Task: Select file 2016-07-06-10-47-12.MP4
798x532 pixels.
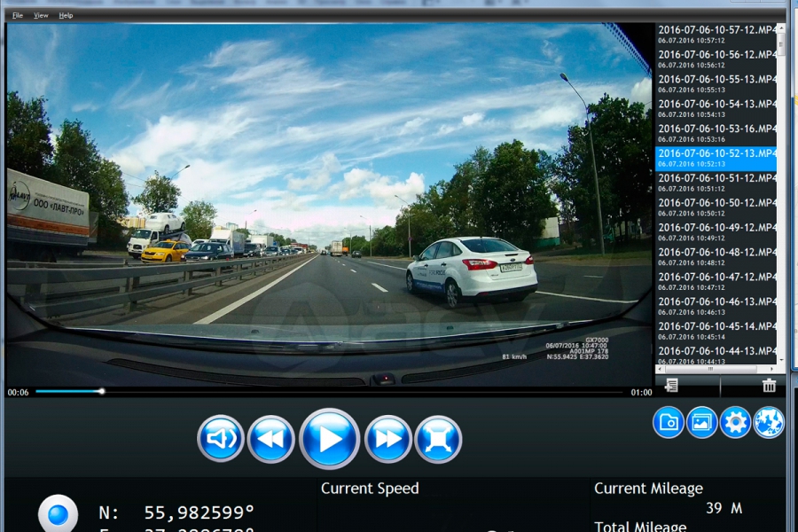Action: tap(716, 282)
